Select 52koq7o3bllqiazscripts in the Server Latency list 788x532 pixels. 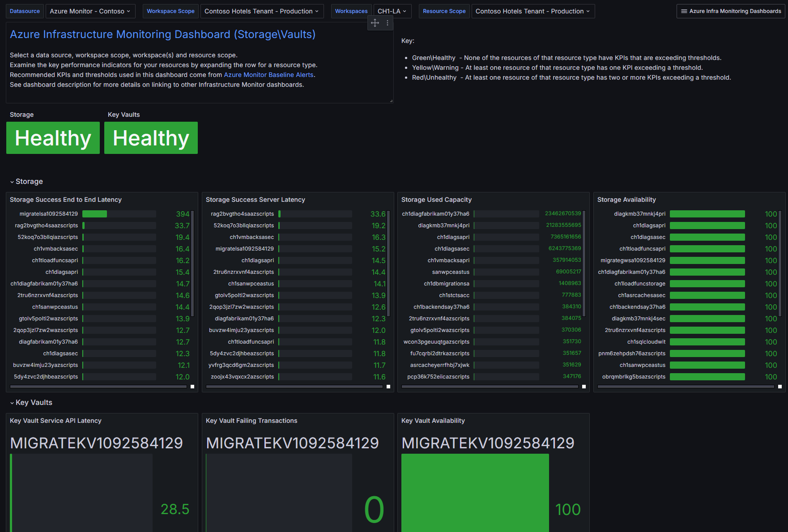tap(243, 226)
